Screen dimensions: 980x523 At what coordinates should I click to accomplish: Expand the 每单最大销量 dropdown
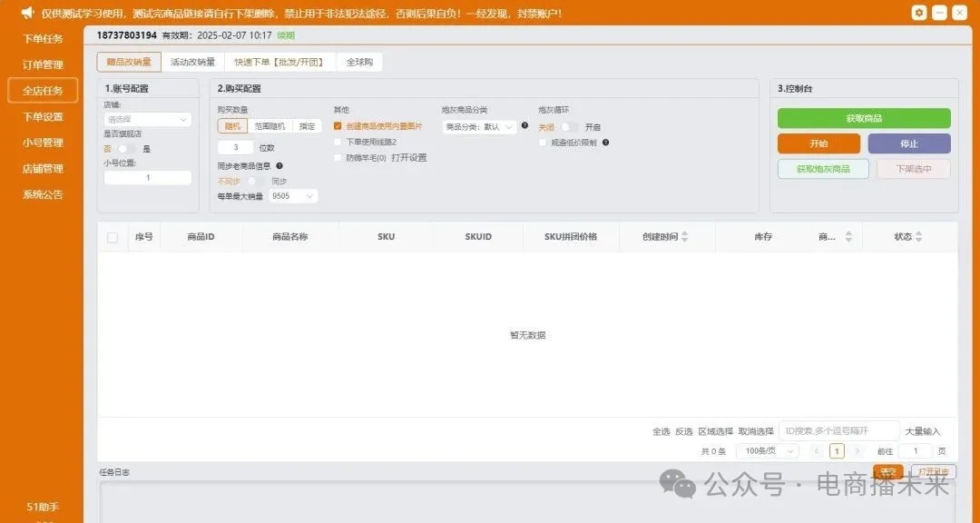[x=293, y=196]
